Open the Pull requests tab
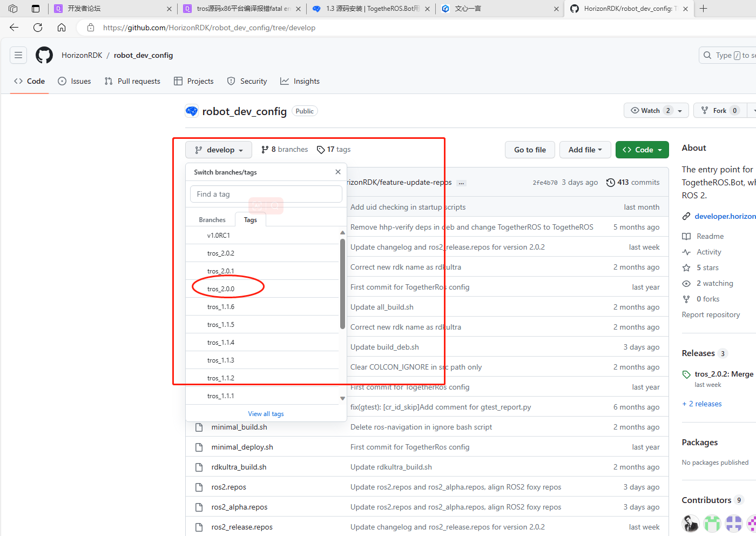Image resolution: width=756 pixels, height=536 pixels. tap(132, 81)
